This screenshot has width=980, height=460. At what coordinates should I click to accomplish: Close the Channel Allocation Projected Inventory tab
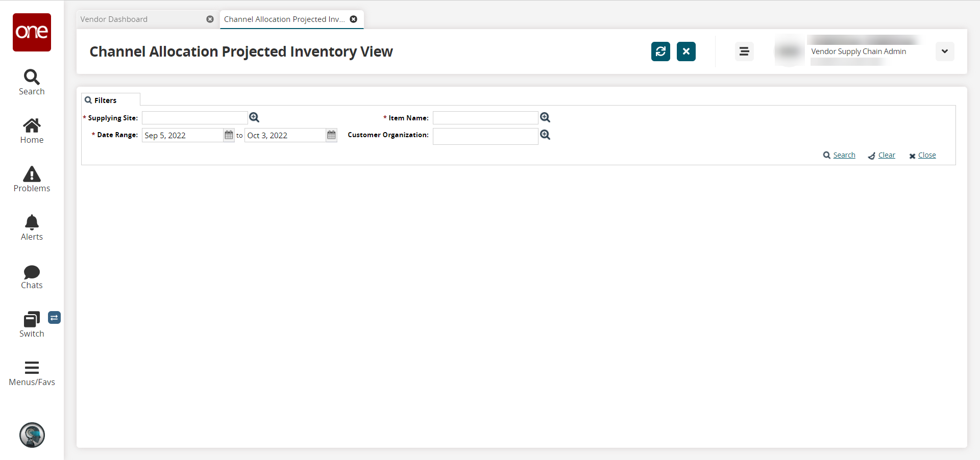click(354, 19)
